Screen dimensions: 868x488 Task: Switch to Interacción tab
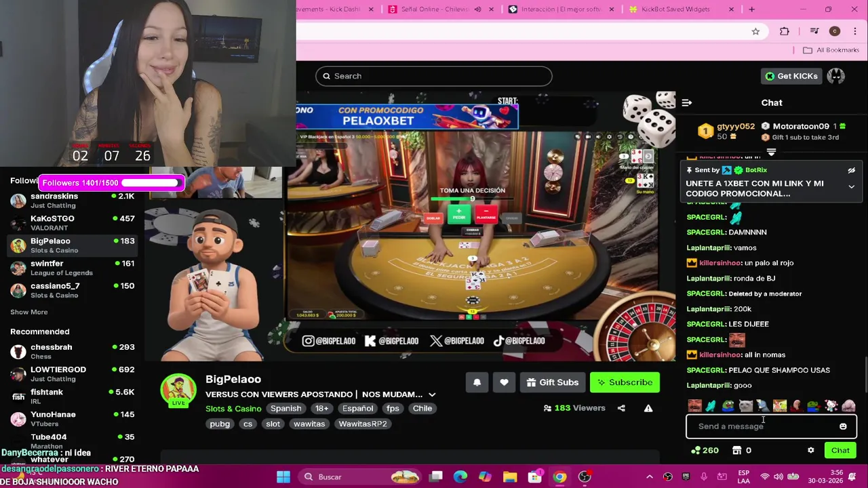pyautogui.click(x=561, y=9)
